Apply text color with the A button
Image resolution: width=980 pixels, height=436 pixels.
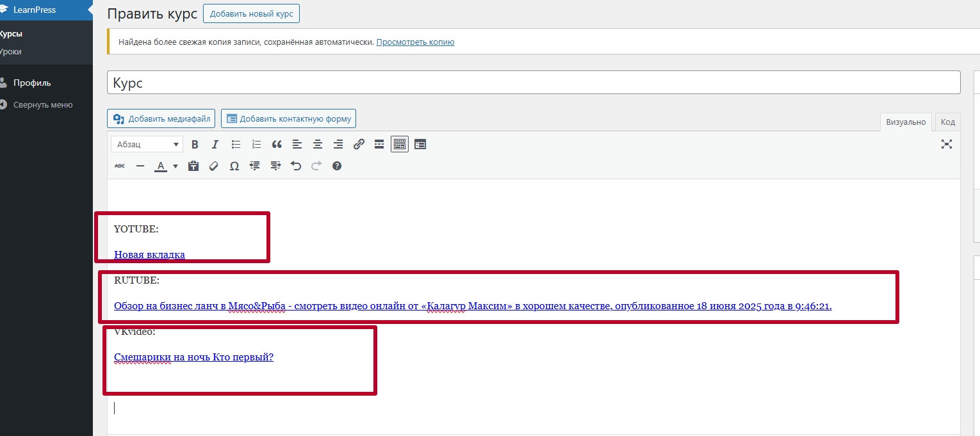click(161, 166)
